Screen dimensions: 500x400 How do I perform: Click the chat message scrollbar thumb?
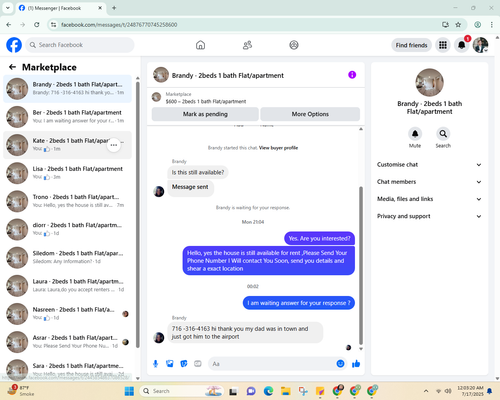361,266
